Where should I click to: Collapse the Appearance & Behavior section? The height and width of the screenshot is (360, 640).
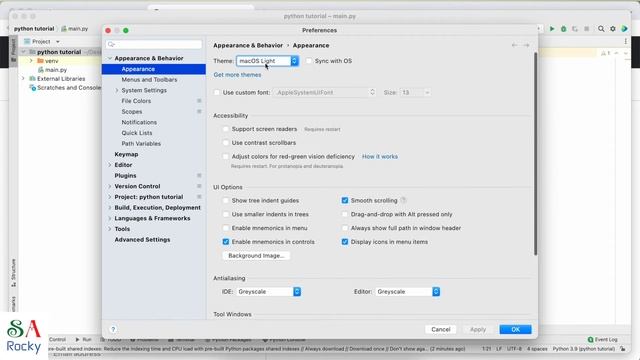tap(109, 58)
